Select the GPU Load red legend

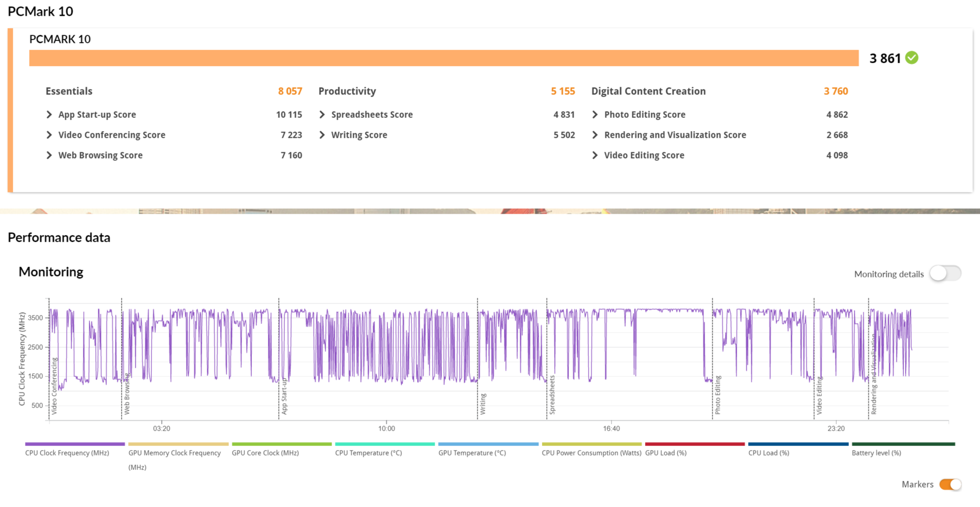(x=695, y=450)
